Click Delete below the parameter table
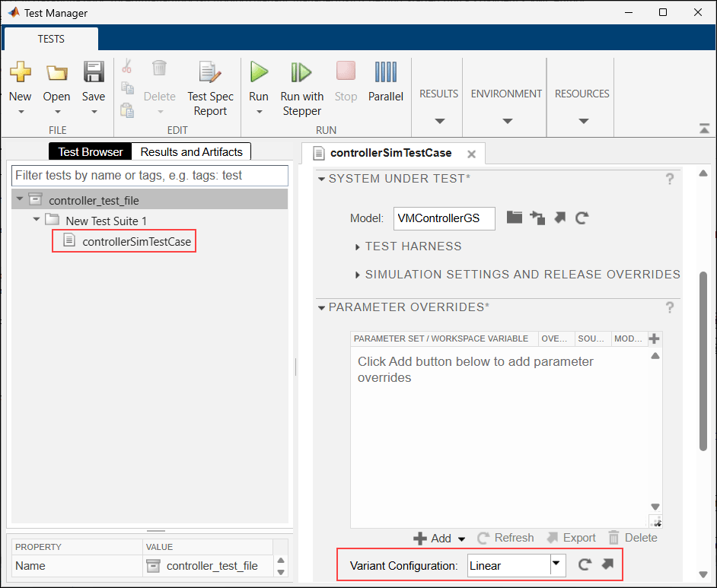 (633, 538)
